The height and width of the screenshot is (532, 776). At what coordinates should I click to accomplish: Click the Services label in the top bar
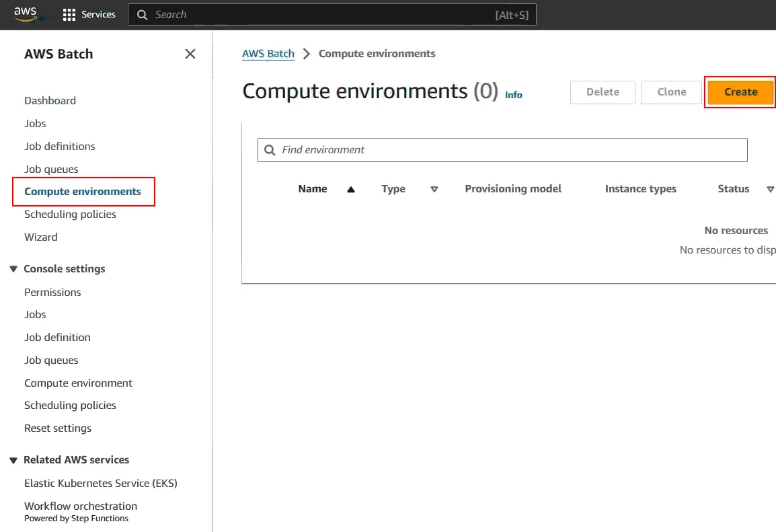pos(98,15)
